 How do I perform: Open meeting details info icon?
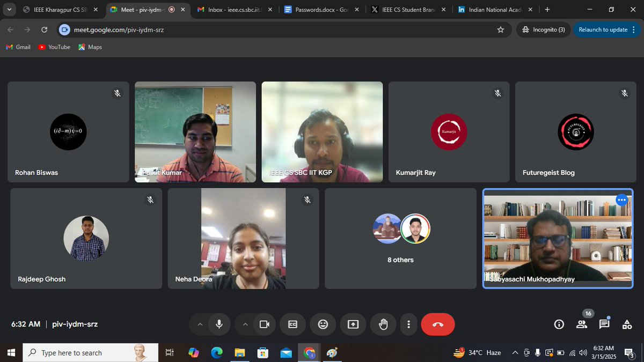click(x=559, y=324)
